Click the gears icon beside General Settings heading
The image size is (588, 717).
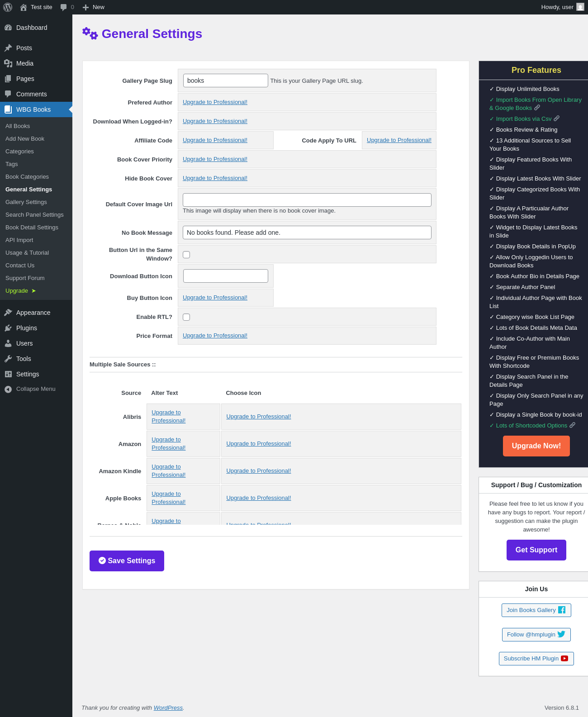(90, 33)
